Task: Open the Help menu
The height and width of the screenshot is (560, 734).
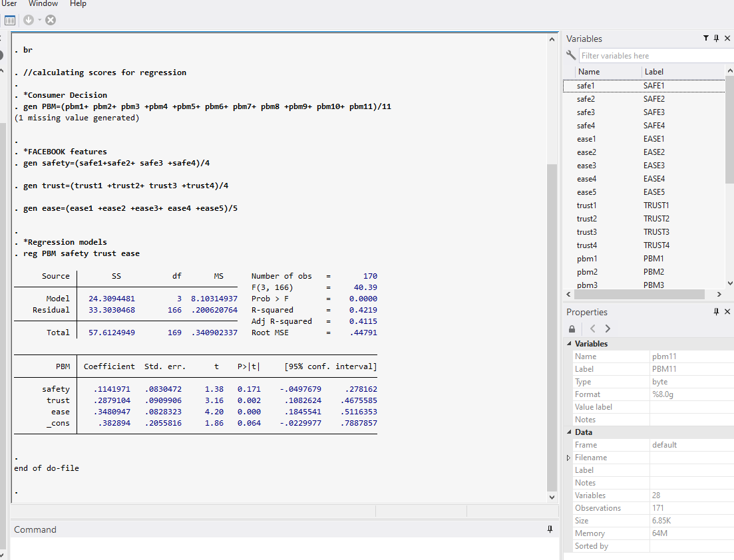Action: click(78, 4)
